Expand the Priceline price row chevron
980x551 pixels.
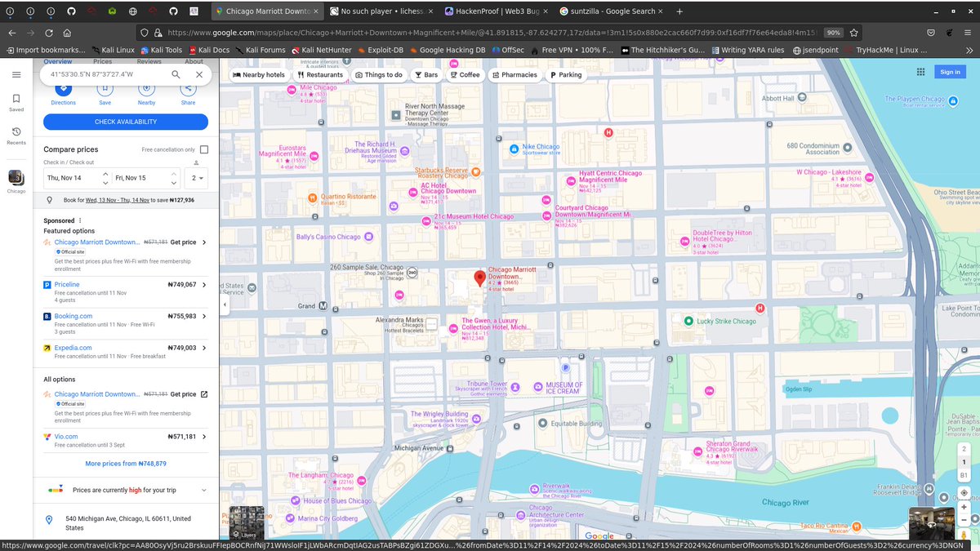(204, 285)
